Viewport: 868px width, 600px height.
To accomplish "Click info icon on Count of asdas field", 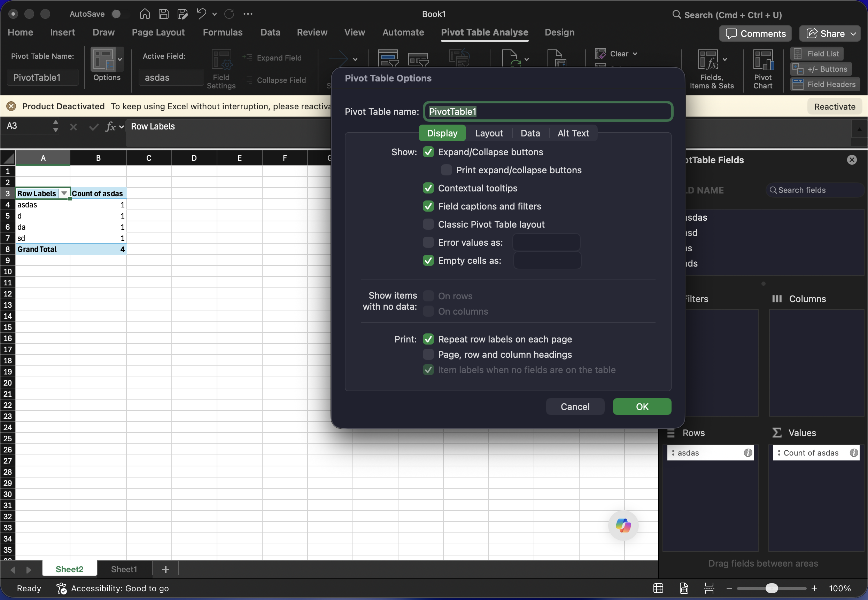I will 854,453.
